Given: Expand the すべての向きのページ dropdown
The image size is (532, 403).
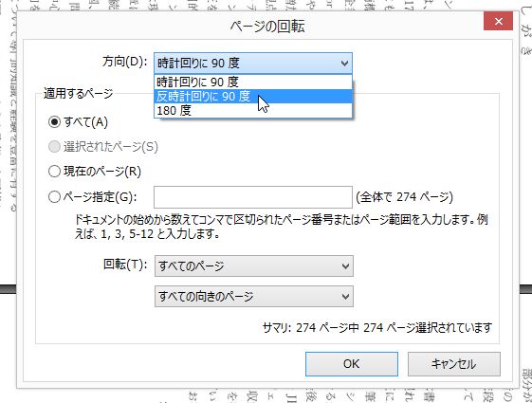Looking at the screenshot, I should pyautogui.click(x=254, y=297).
